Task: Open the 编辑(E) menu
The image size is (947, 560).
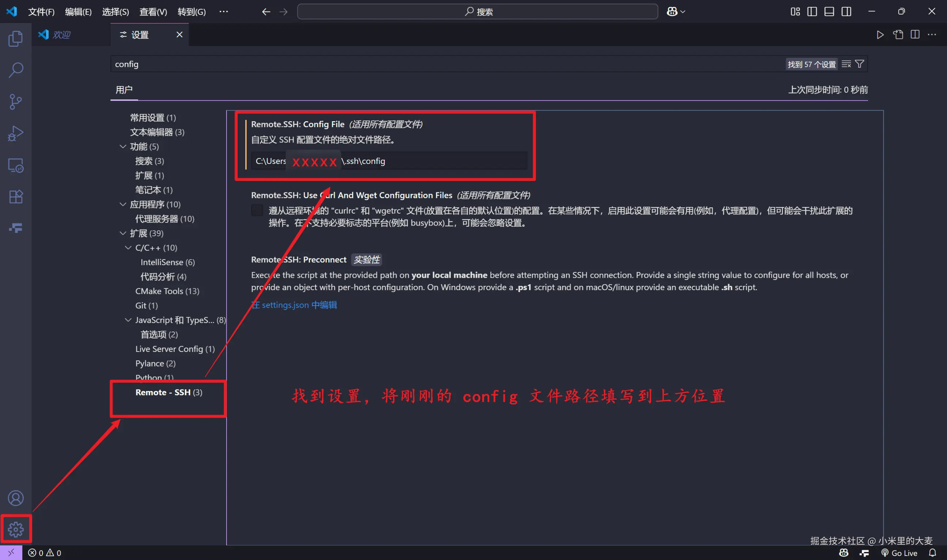Action: tap(78, 12)
